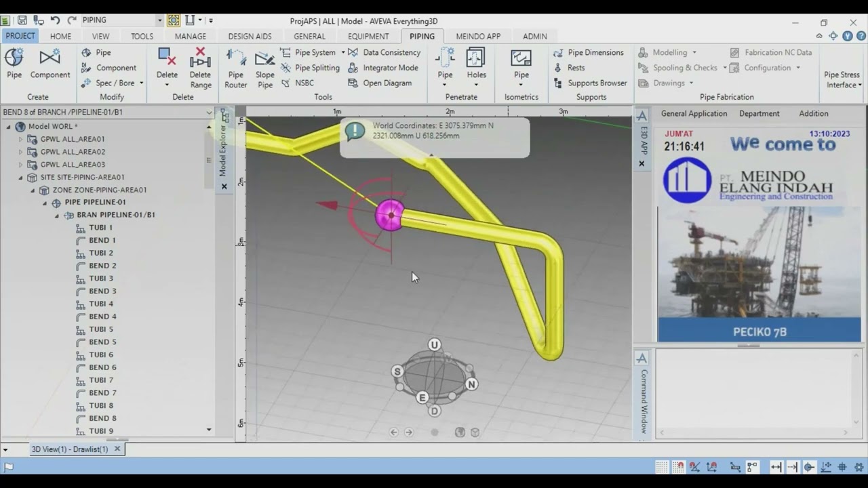Screen dimensions: 868x488
Task: Click the next view arrow in 3D view
Action: (x=409, y=432)
